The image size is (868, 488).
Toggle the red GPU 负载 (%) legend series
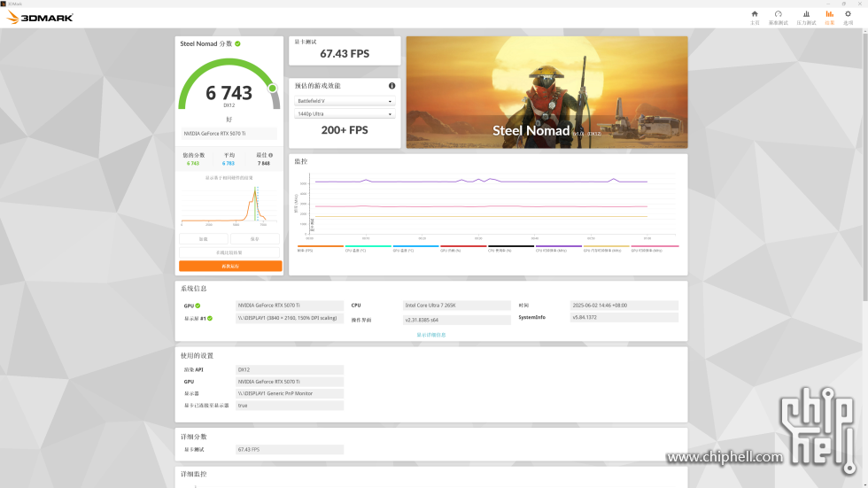click(463, 248)
